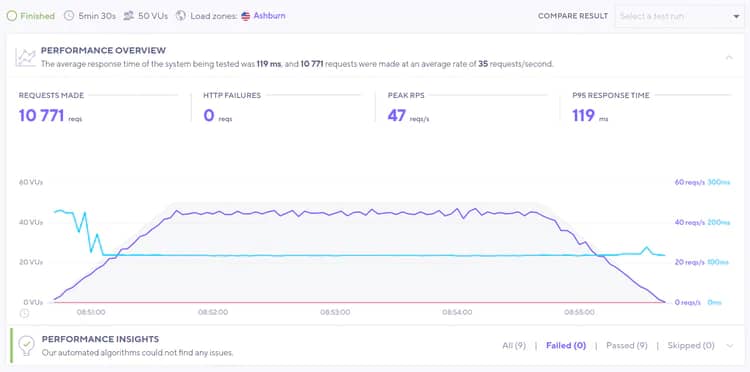Click the 5min 30s duration text
The width and height of the screenshot is (750, 372).
coord(97,16)
